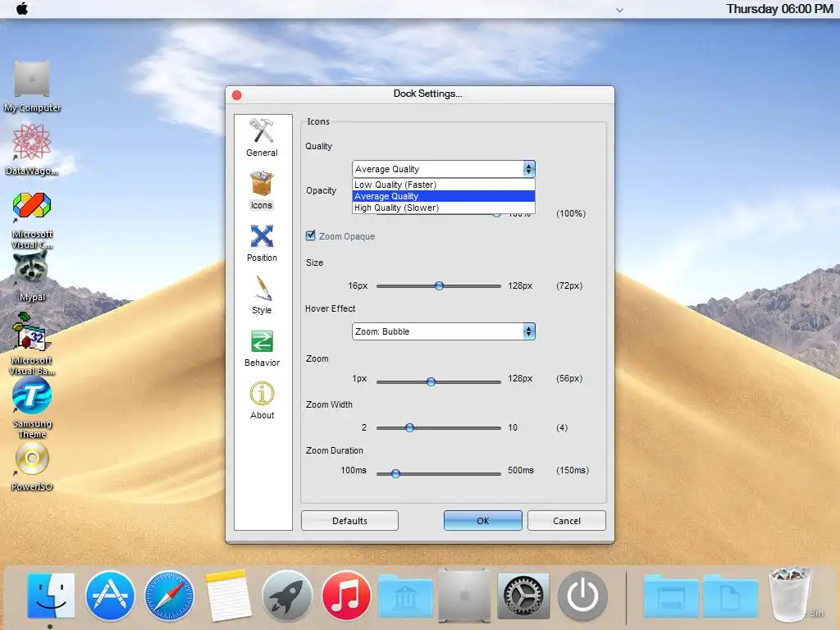Open System Preferences gear in dock
840x630 pixels.
pos(523,596)
